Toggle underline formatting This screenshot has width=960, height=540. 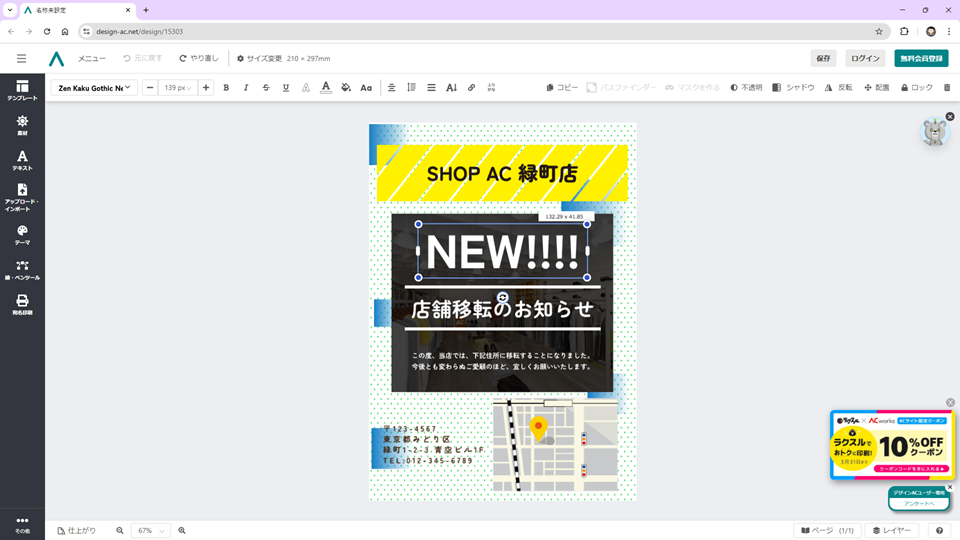point(286,88)
